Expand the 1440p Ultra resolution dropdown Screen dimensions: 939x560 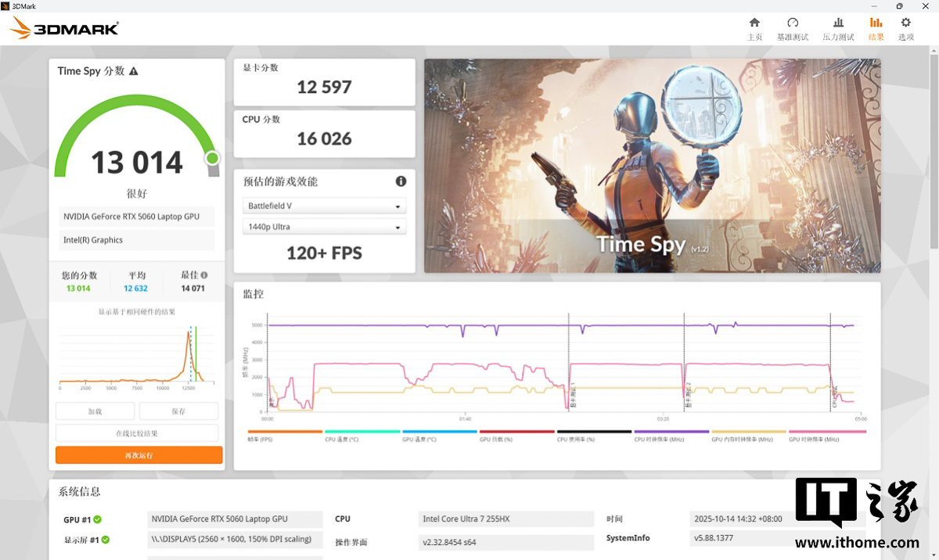coord(324,227)
